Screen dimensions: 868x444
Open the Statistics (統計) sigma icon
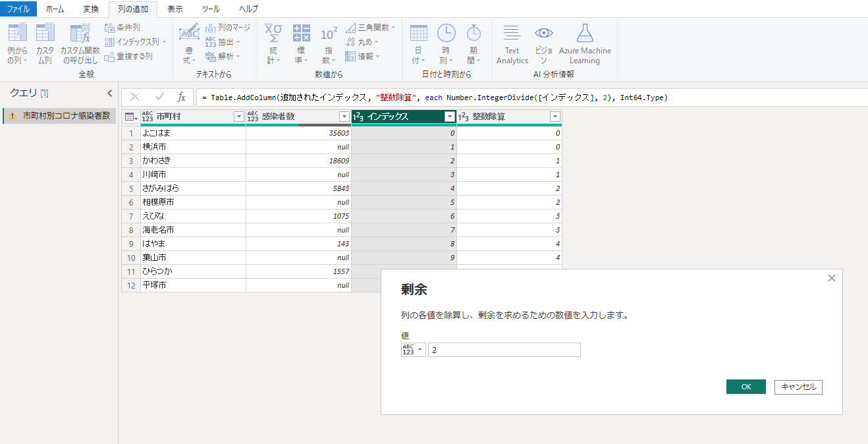click(273, 33)
